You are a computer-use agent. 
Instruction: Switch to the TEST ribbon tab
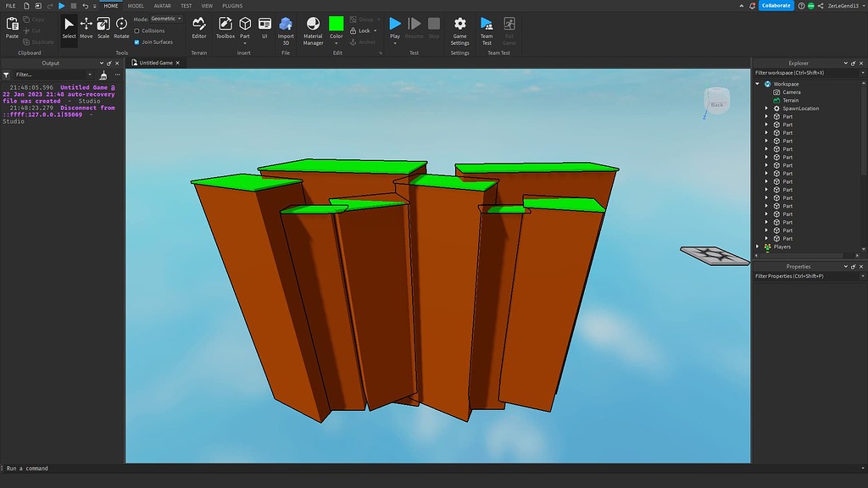pyautogui.click(x=186, y=6)
